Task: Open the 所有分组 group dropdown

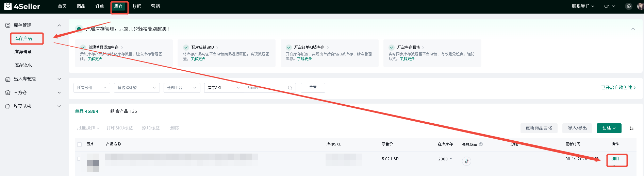Action: 92,88
